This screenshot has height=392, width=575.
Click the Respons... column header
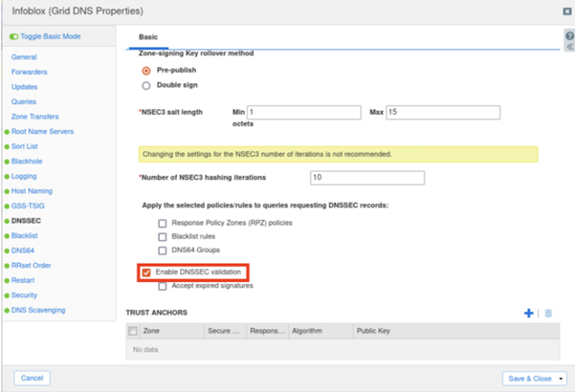point(267,331)
